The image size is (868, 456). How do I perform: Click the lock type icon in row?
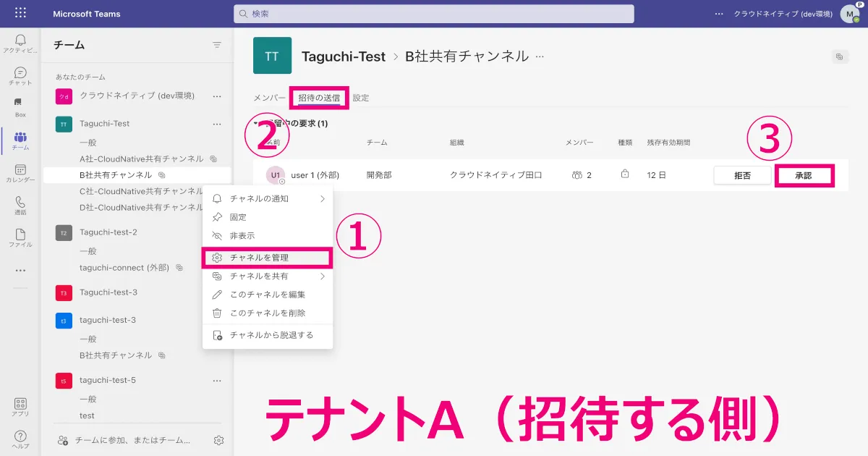click(625, 174)
